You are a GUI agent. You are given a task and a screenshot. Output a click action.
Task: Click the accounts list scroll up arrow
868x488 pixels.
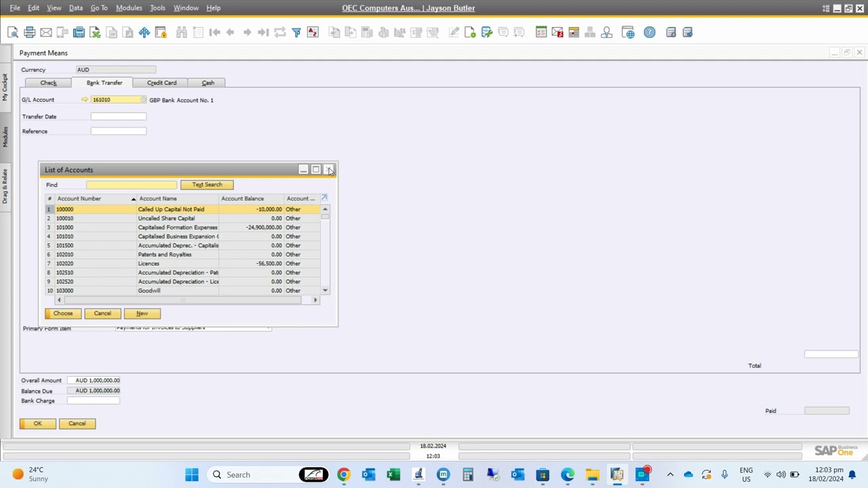[325, 209]
